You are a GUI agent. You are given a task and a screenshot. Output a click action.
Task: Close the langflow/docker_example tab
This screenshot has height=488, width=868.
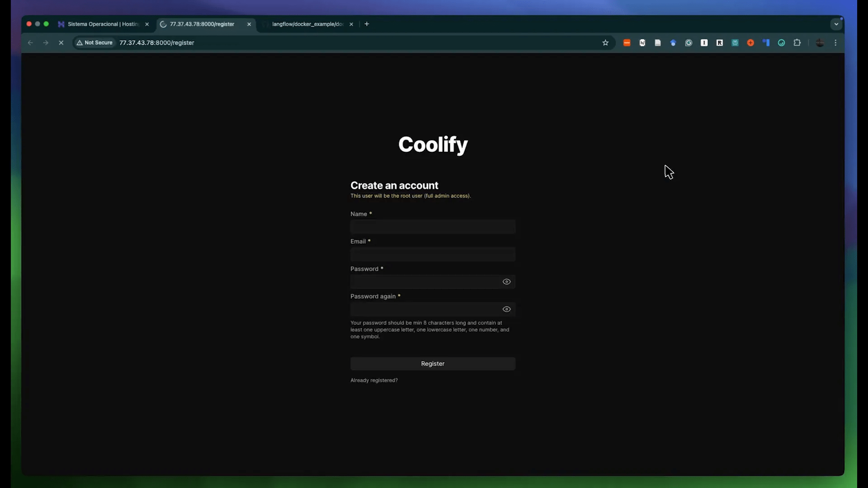(x=351, y=24)
